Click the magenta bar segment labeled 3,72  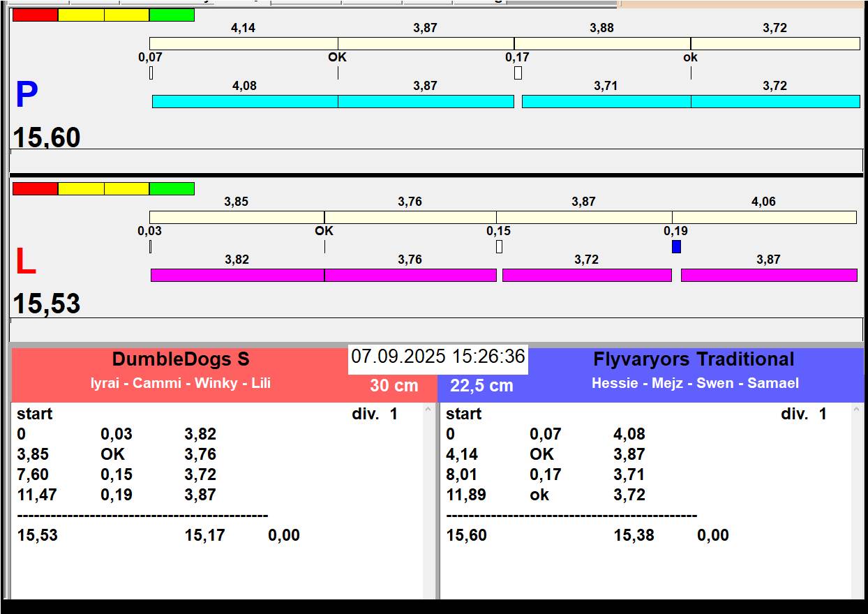coord(587,275)
